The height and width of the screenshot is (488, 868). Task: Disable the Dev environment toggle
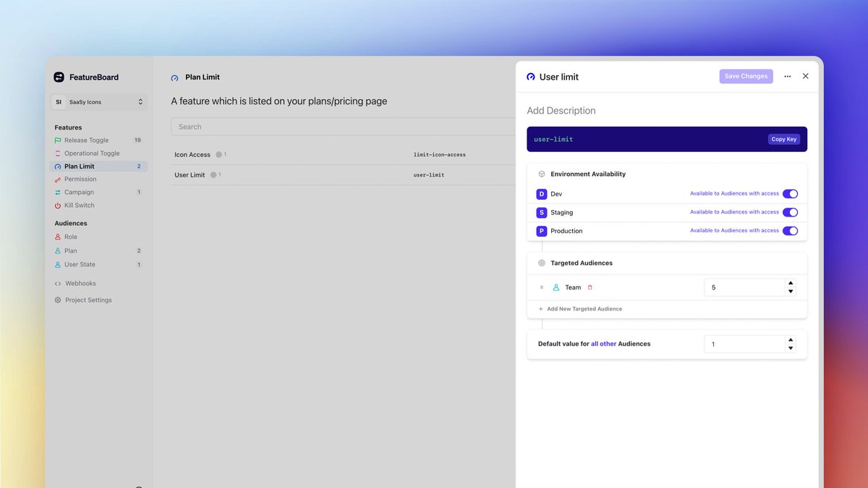[x=790, y=193]
